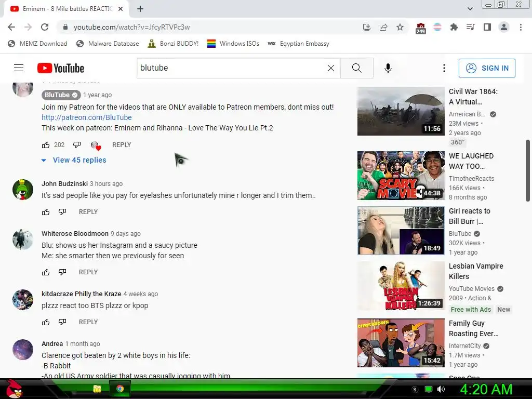Clear the search box with the X
Viewport: 532px width, 399px height.
click(x=331, y=68)
